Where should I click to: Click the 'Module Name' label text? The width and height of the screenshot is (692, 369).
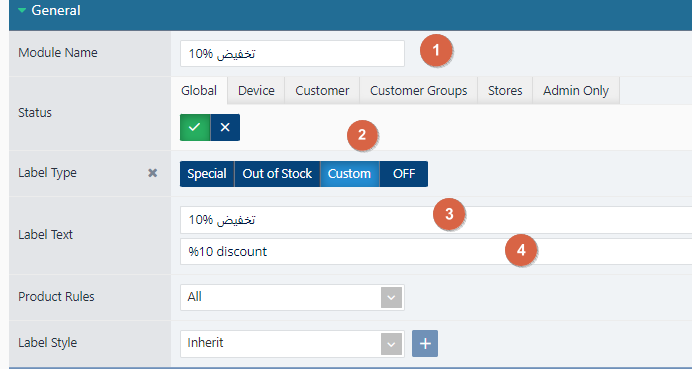pos(58,53)
